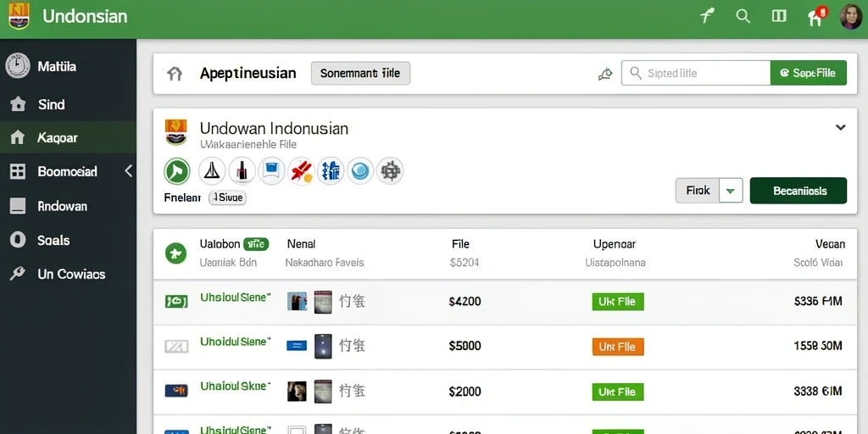Open the Firok dropdown arrow

coord(731,191)
